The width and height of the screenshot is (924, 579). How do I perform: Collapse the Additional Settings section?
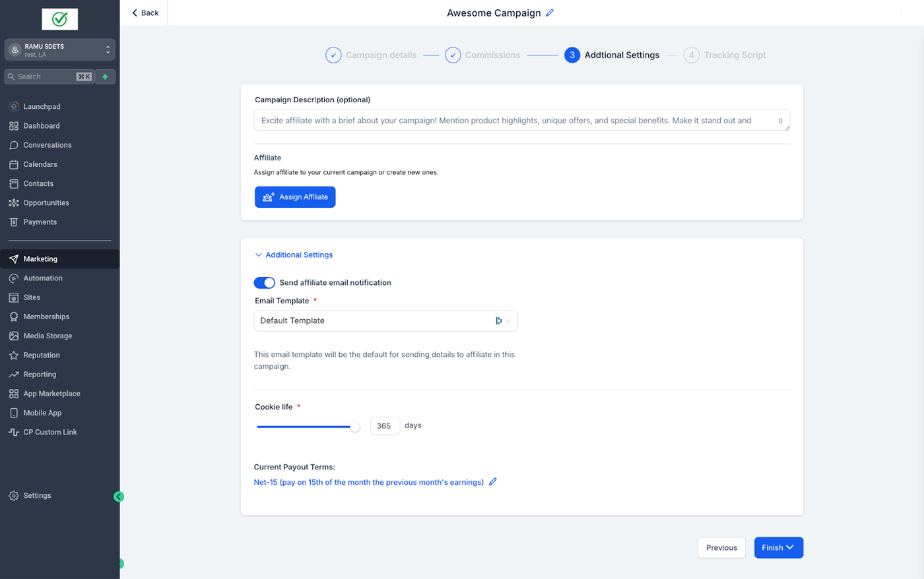coord(294,255)
